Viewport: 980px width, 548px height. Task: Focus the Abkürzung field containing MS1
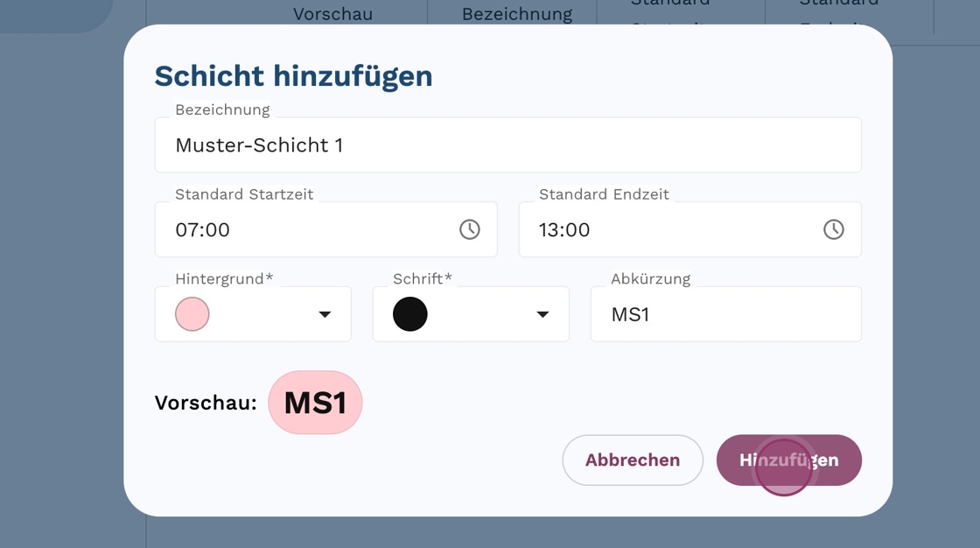point(725,314)
